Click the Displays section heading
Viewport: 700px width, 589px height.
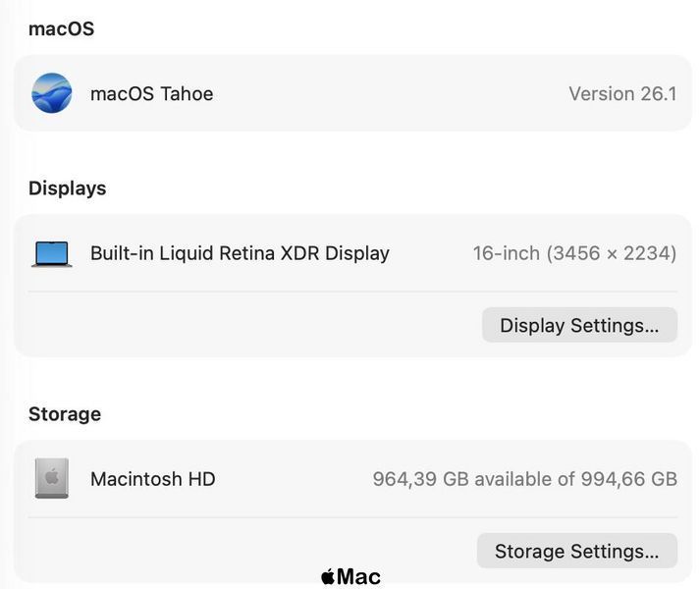coord(68,188)
